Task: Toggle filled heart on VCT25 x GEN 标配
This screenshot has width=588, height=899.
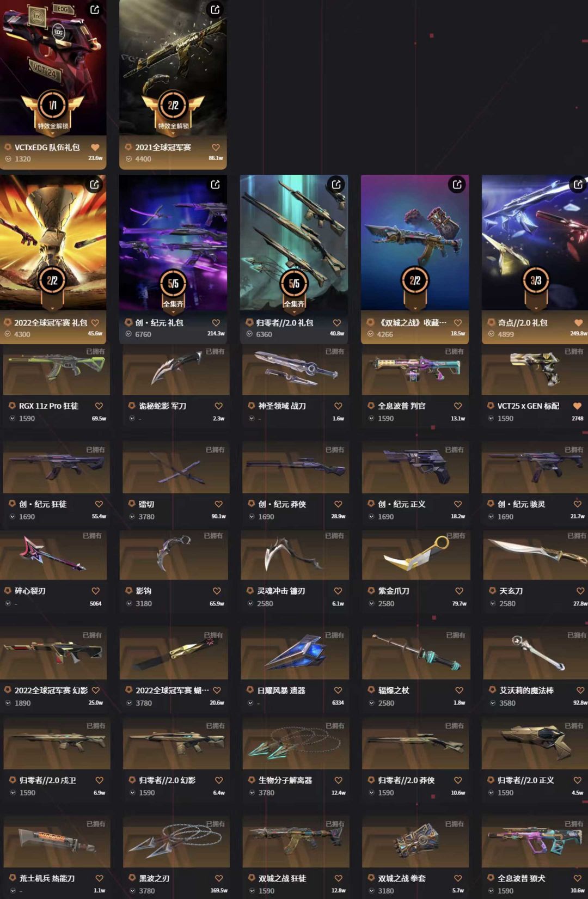Action: 577,406
